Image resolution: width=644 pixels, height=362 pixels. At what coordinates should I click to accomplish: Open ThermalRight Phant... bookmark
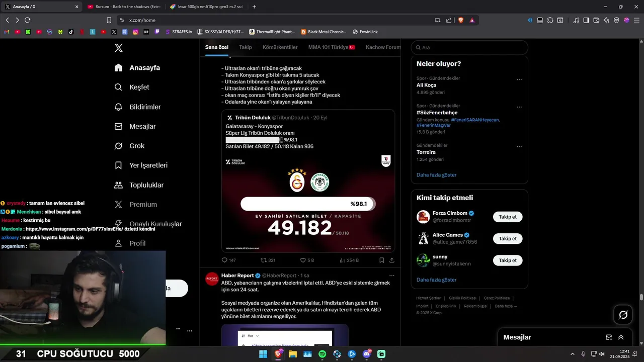(272, 32)
